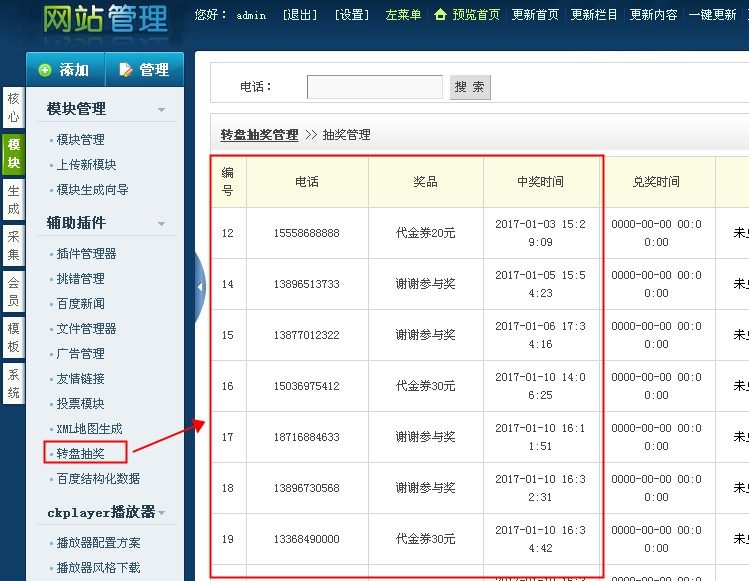Click 更新栏目 in the top bar
This screenshot has width=749, height=581.
[x=594, y=15]
